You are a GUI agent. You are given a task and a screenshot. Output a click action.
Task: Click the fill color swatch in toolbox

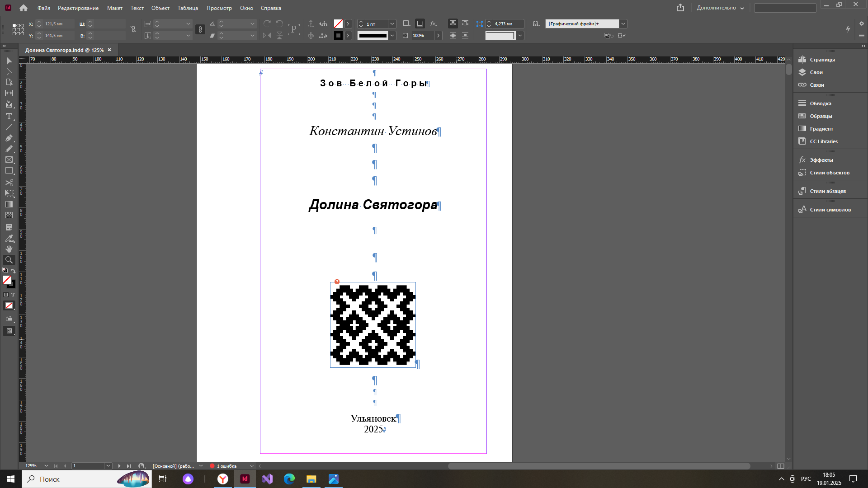click(7, 280)
